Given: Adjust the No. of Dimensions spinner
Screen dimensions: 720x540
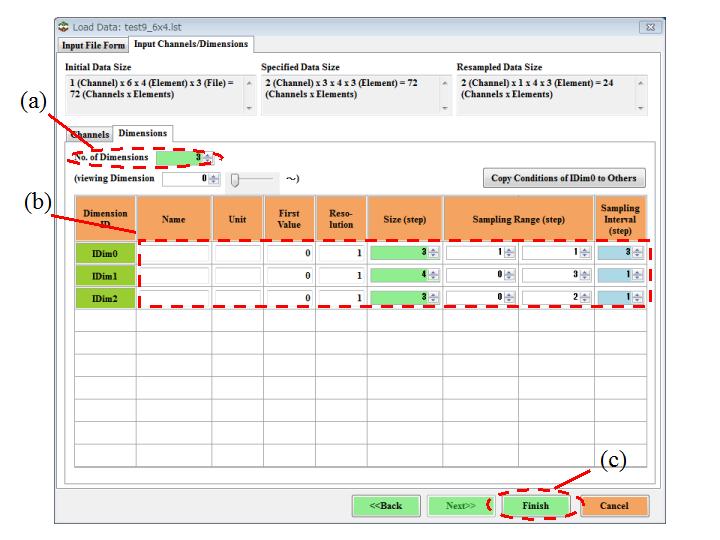Looking at the screenshot, I should (208, 158).
